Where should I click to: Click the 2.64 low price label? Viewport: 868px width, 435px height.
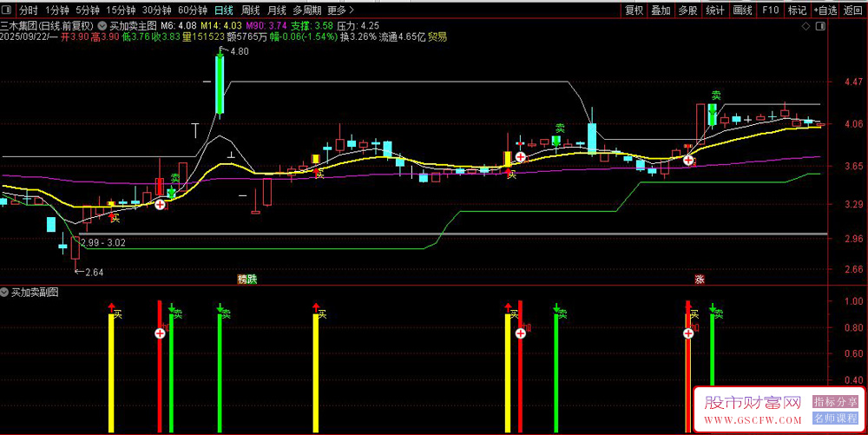click(94, 272)
